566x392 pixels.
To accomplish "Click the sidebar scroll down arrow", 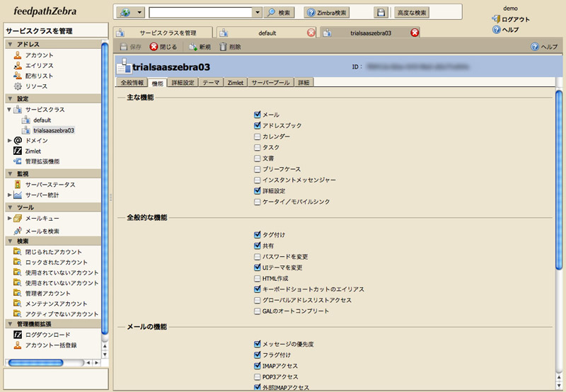I will pos(105,354).
